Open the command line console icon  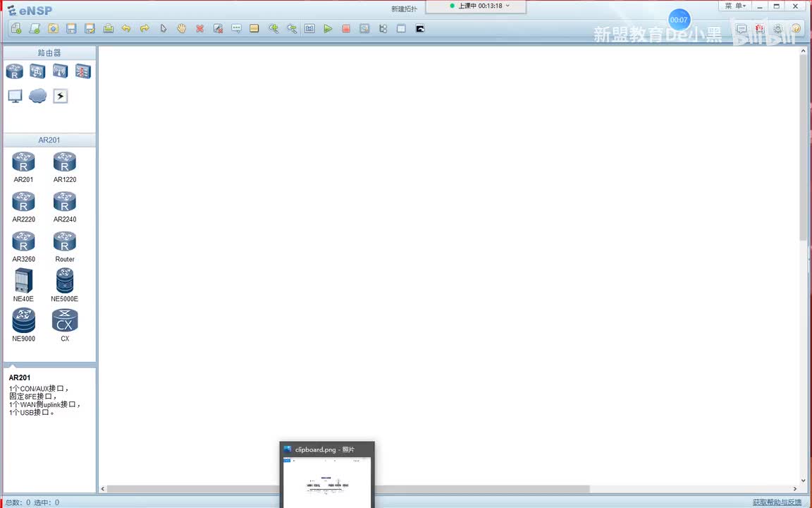pyautogui.click(x=420, y=28)
